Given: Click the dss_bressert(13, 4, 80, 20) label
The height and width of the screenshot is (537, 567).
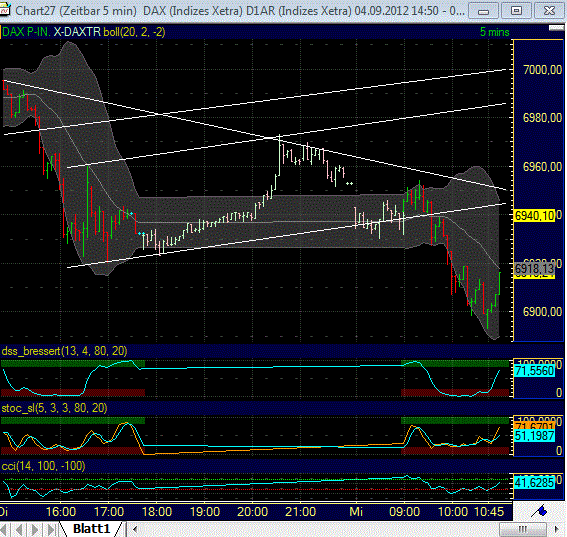Looking at the screenshot, I should pyautogui.click(x=64, y=351).
